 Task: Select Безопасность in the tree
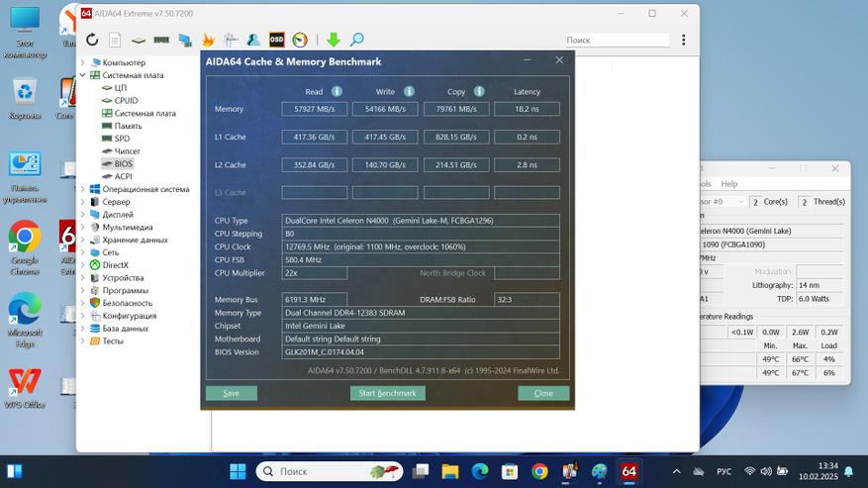click(x=127, y=303)
